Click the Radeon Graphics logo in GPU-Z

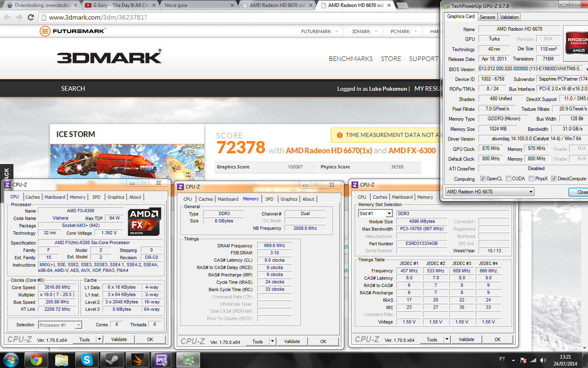tap(577, 43)
